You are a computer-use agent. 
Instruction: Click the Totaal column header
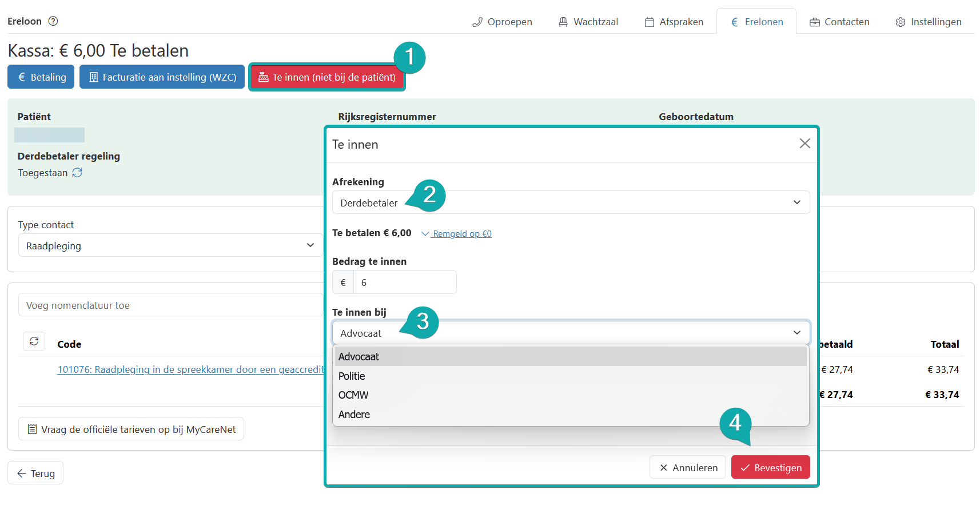coord(945,344)
